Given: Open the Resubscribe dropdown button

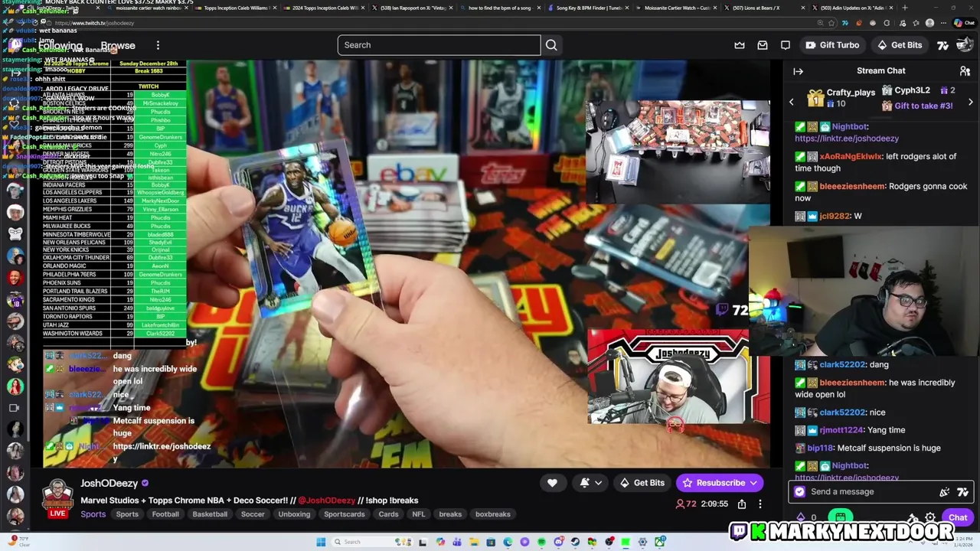Looking at the screenshot, I should 719,483.
